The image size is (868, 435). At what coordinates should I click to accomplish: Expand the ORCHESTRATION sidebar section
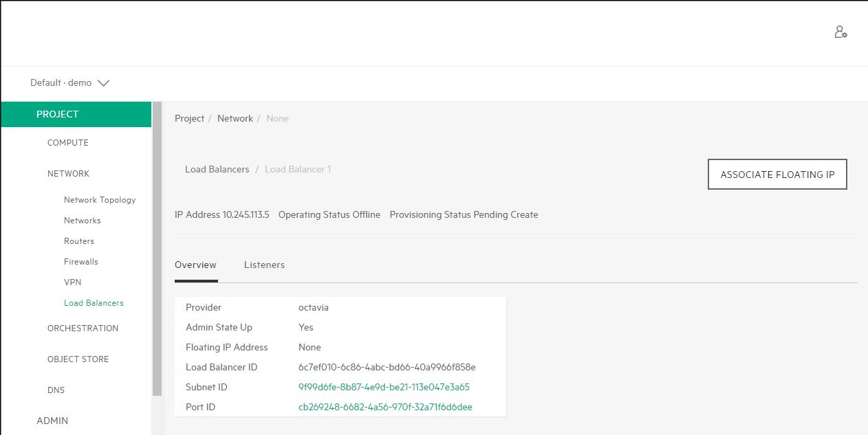pos(83,328)
